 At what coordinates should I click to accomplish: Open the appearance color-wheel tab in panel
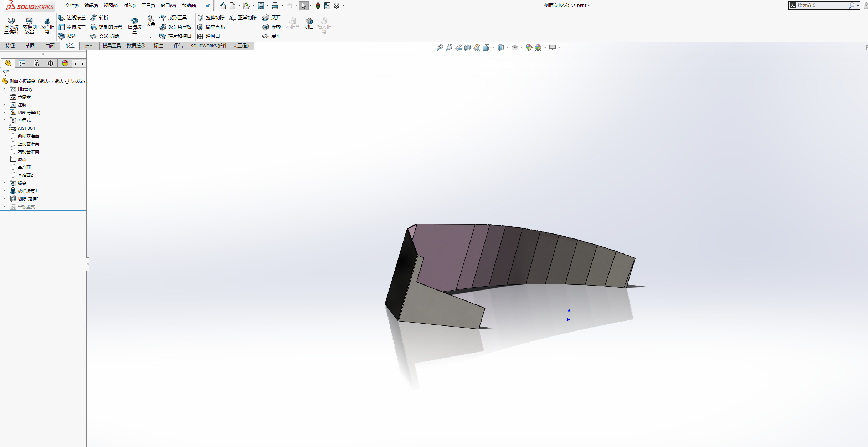click(65, 63)
